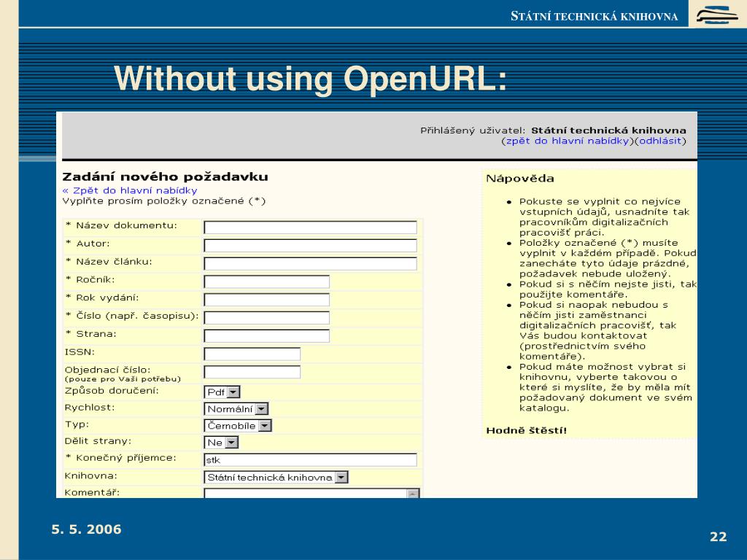Screen dimensions: 747x560
Task: Focus the 'Název článku' input field
Action: 310,263
